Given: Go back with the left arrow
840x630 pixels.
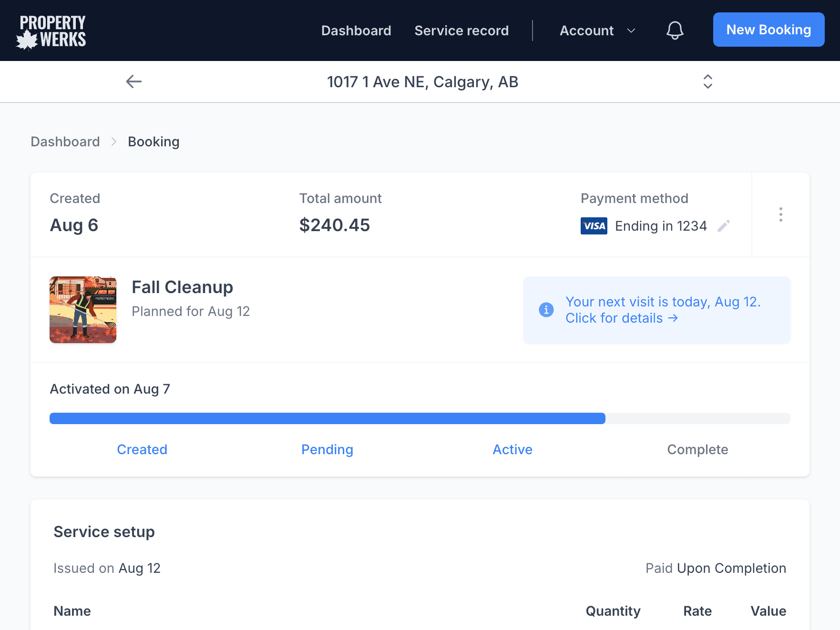Looking at the screenshot, I should [x=133, y=81].
